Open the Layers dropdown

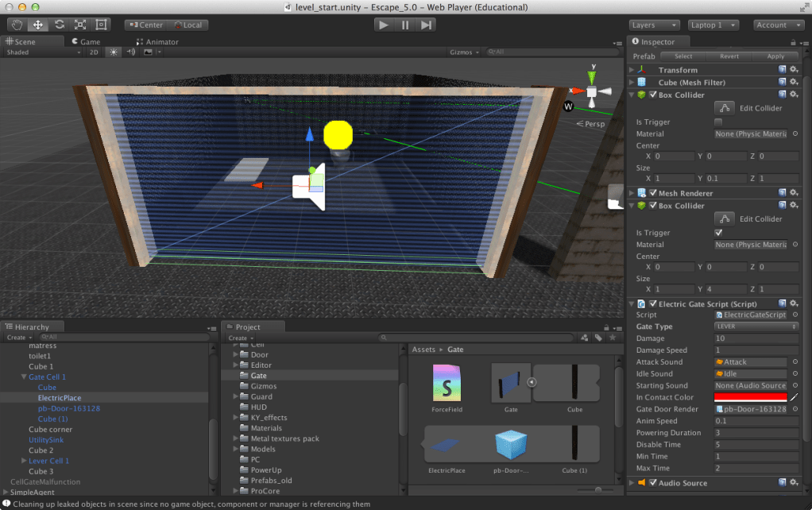pyautogui.click(x=654, y=25)
